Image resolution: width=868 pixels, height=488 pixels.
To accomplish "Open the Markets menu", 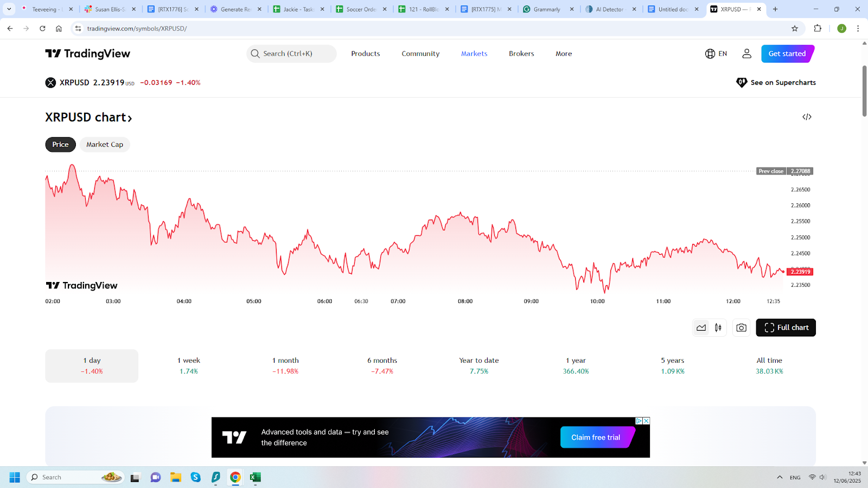I will click(x=474, y=54).
